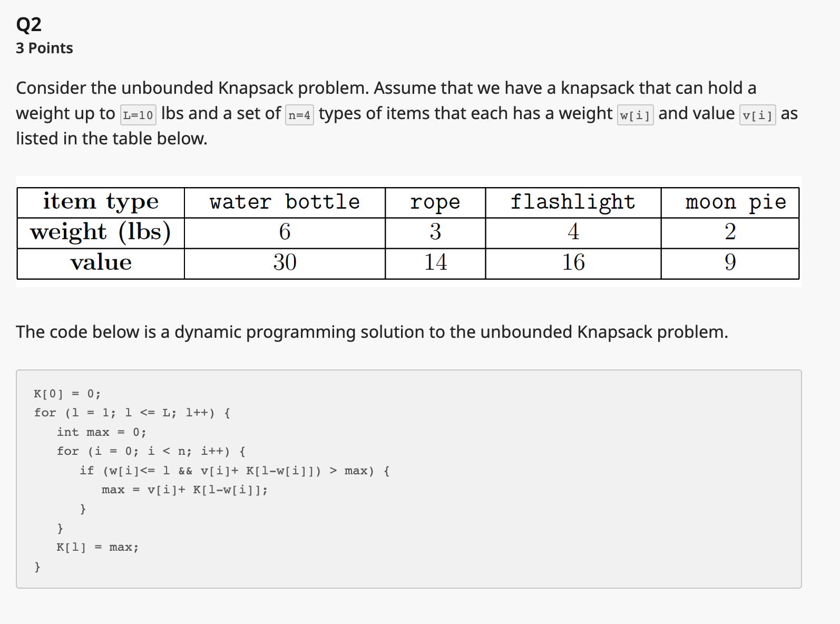This screenshot has height=624, width=840.
Task: Click the flashlight value cell 16
Action: 573,263
